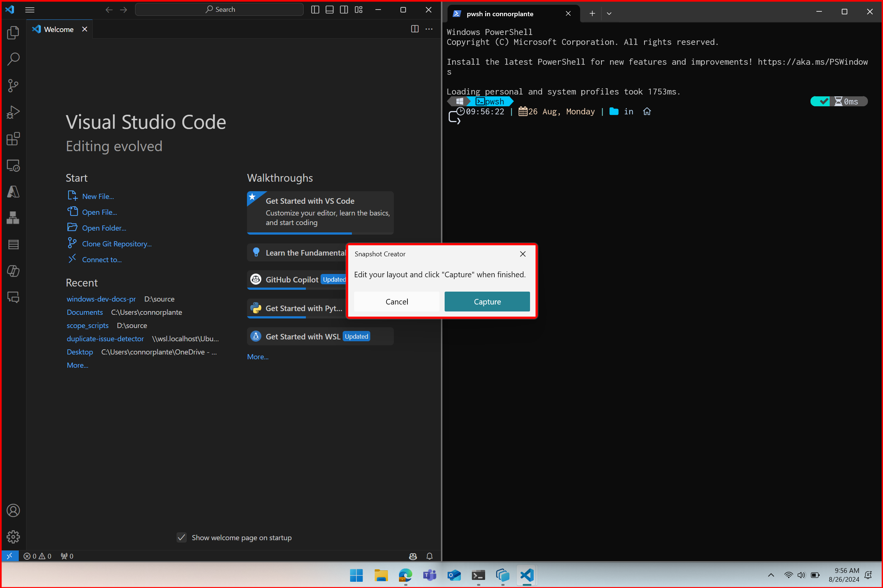Image resolution: width=883 pixels, height=588 pixels.
Task: Toggle Show welcome page on startup
Action: pyautogui.click(x=181, y=538)
